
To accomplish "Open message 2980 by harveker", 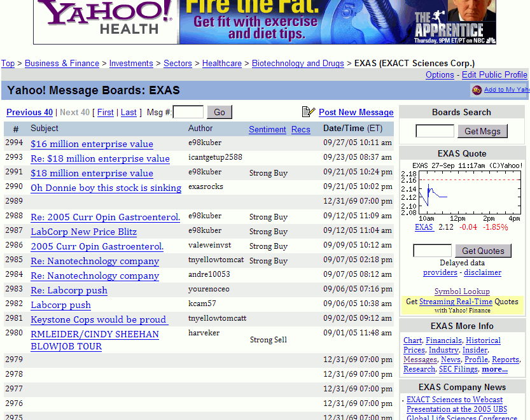I will point(95,340).
